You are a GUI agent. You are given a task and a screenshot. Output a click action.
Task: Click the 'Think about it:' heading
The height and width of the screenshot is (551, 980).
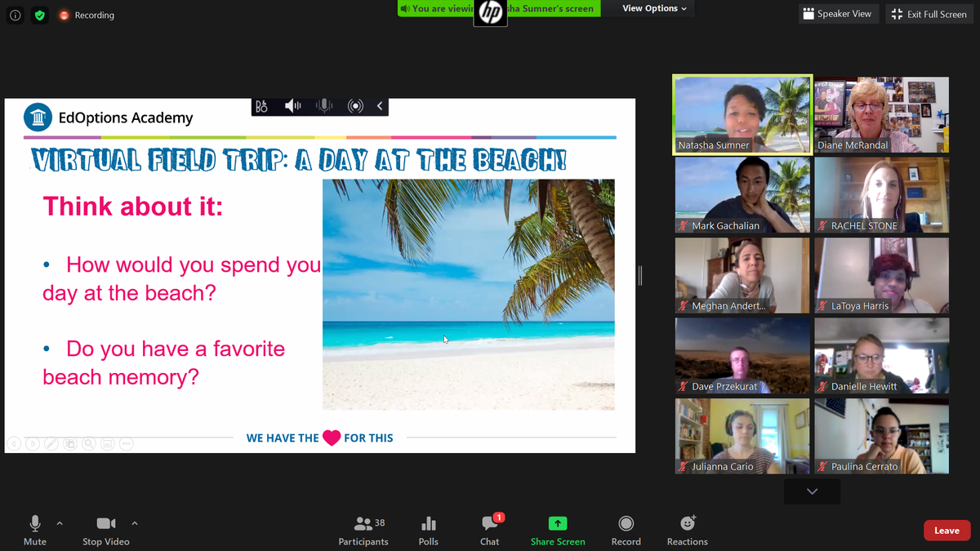[133, 206]
